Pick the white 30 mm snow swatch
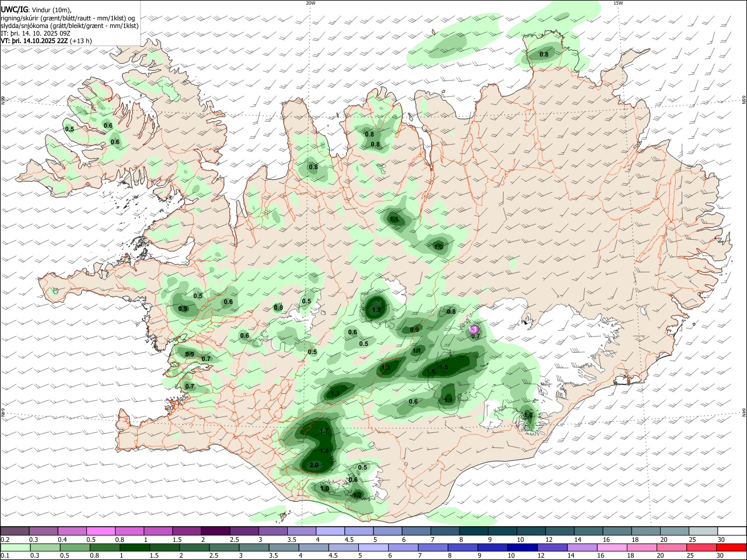 pyautogui.click(x=731, y=531)
